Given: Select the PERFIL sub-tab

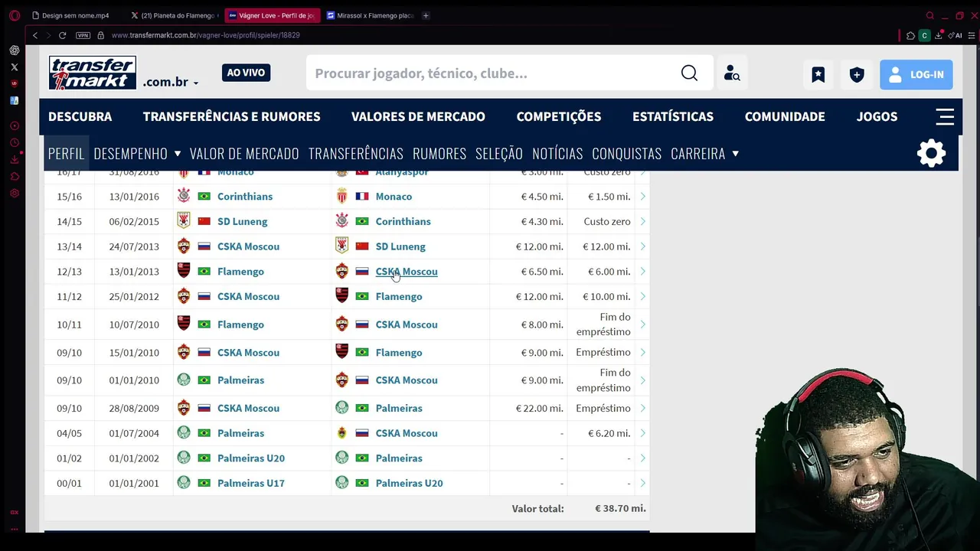Looking at the screenshot, I should coord(66,153).
